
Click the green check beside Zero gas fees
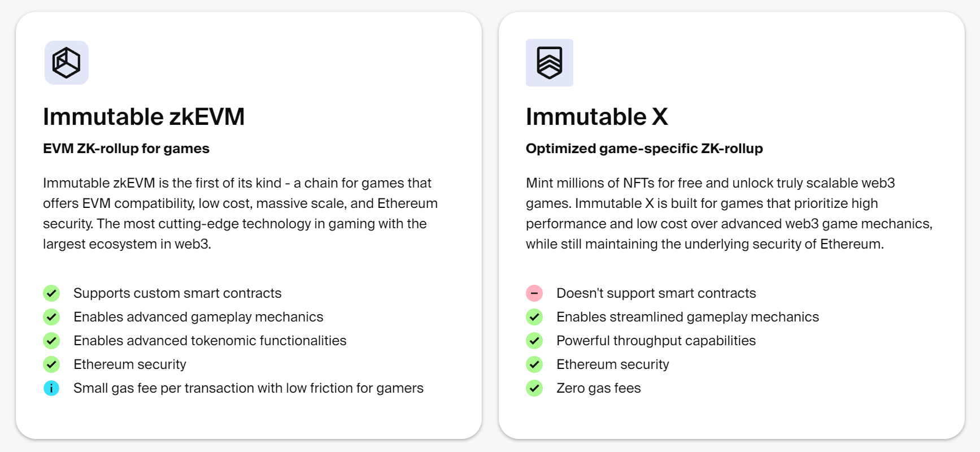click(534, 388)
